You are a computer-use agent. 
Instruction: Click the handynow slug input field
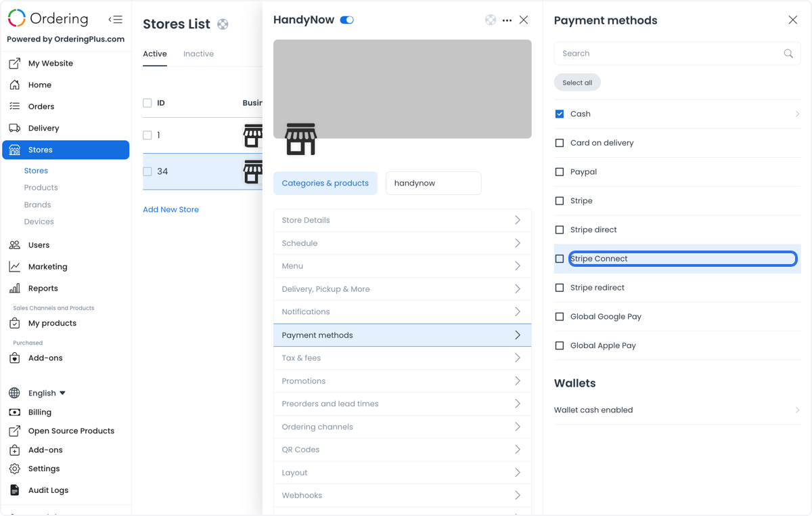[x=433, y=183]
